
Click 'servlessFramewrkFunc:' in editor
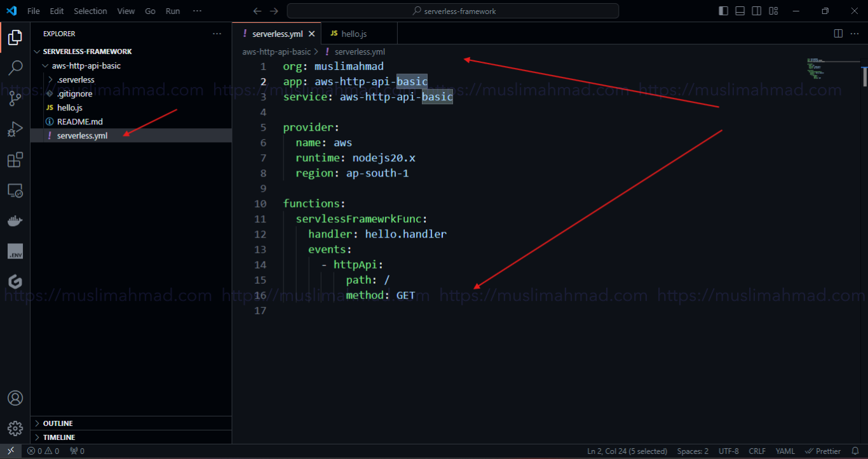[362, 219]
